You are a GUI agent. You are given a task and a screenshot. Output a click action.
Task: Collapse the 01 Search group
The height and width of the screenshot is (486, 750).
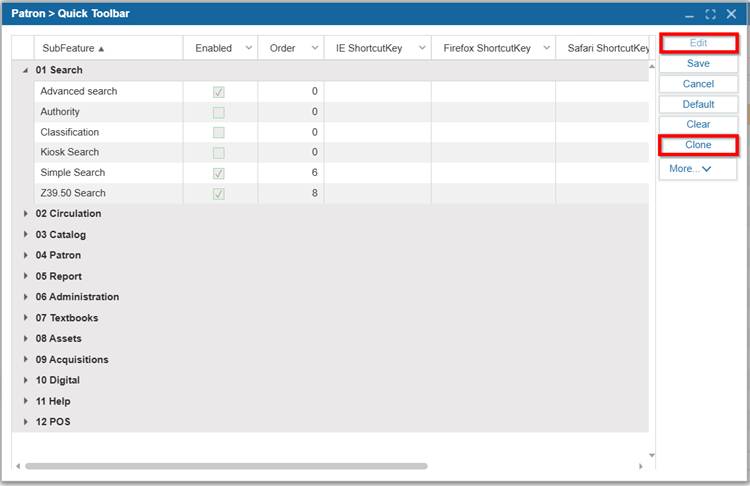tap(25, 71)
